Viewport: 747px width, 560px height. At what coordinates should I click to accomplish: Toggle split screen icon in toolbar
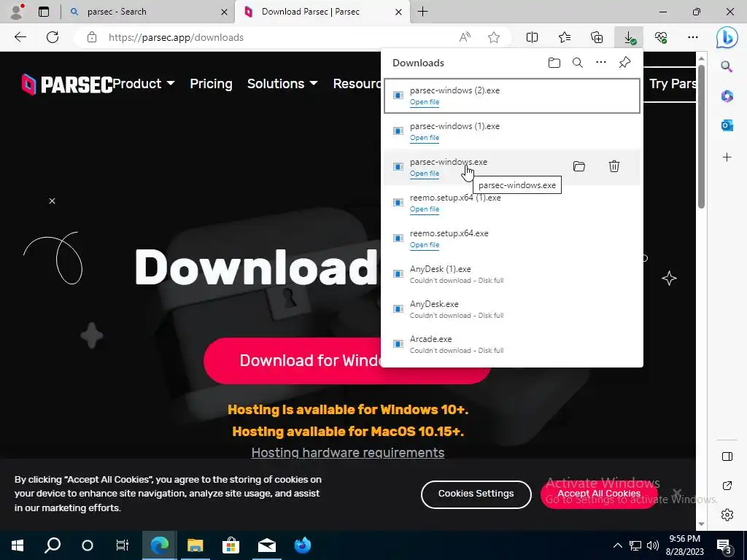tap(532, 37)
